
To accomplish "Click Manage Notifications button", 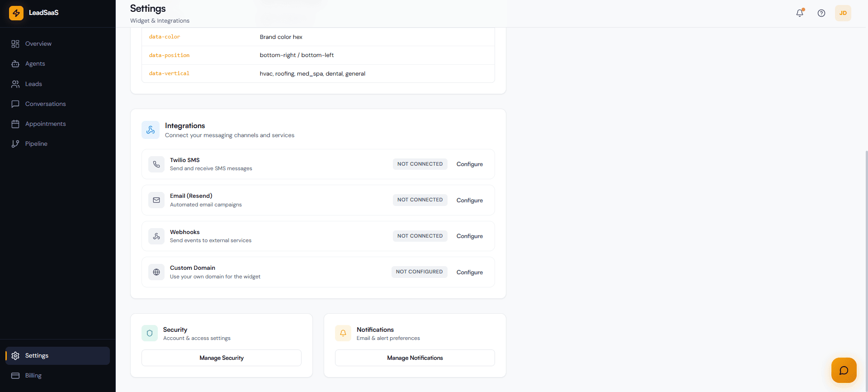I will pyautogui.click(x=415, y=358).
